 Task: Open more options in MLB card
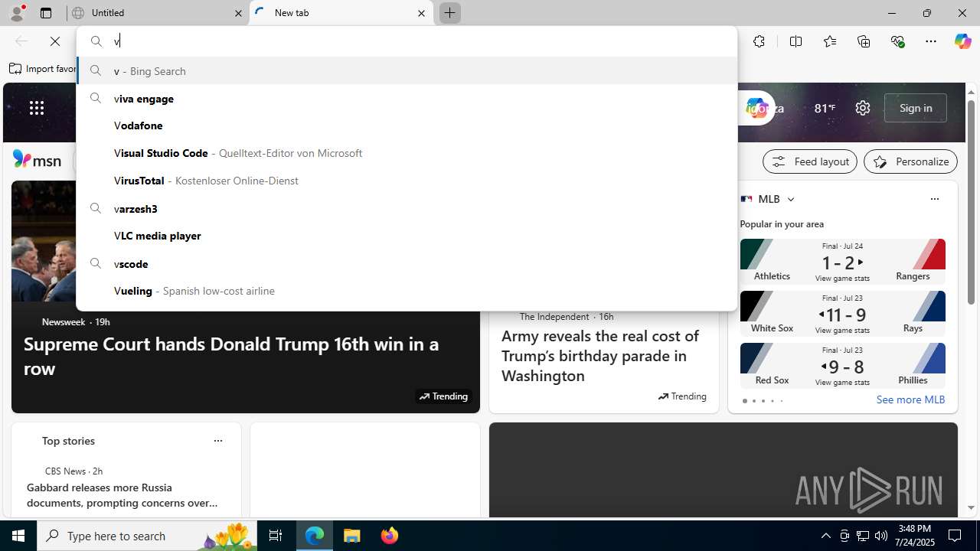[x=934, y=199]
